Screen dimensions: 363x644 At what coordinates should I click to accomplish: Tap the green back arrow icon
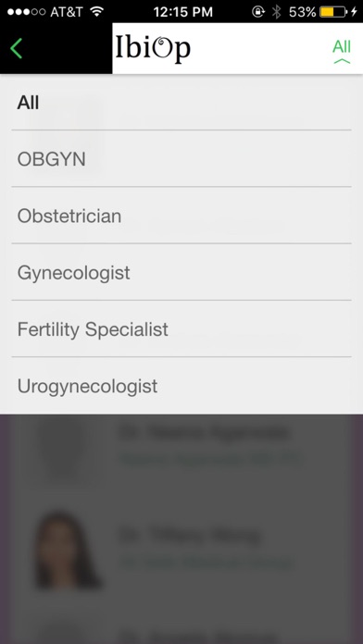pyautogui.click(x=16, y=48)
